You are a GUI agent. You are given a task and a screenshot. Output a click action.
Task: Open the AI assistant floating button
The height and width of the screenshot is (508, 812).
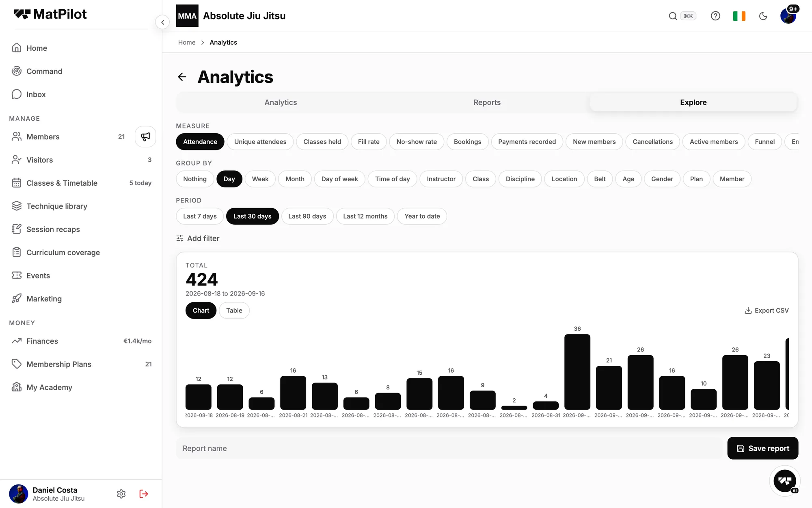tap(784, 481)
